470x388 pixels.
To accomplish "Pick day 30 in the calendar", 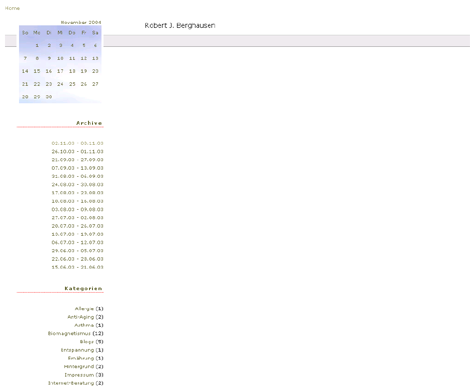I will [x=49, y=97].
